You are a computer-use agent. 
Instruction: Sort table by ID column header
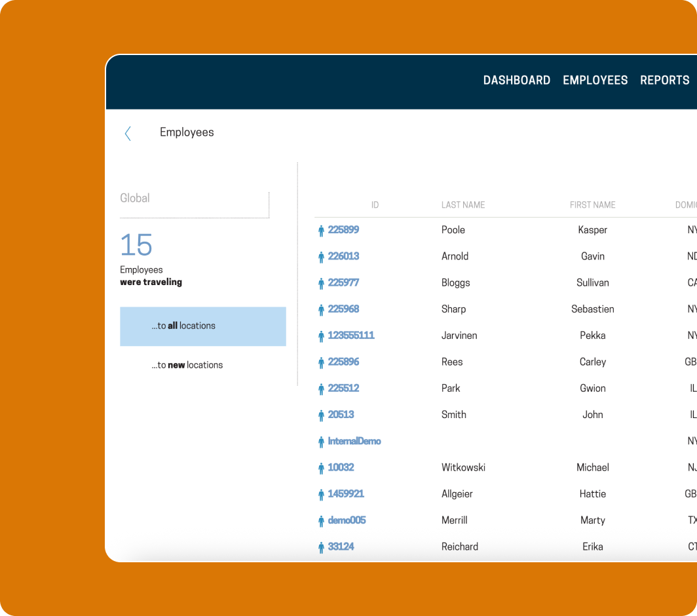pos(375,205)
